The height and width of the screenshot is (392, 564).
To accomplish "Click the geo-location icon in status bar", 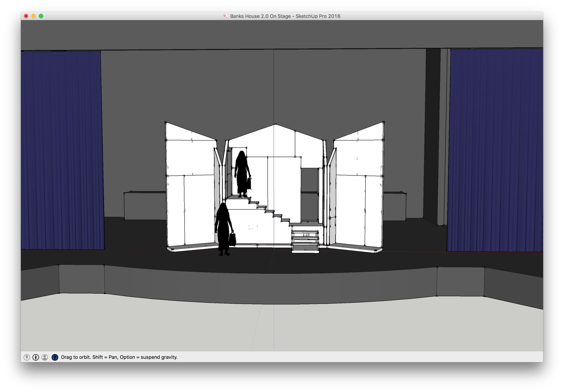I will (27, 357).
